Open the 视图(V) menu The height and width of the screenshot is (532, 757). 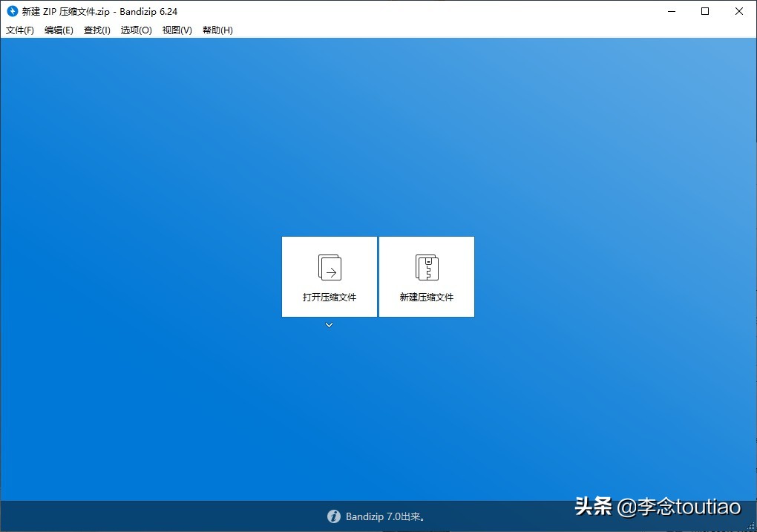pos(176,30)
